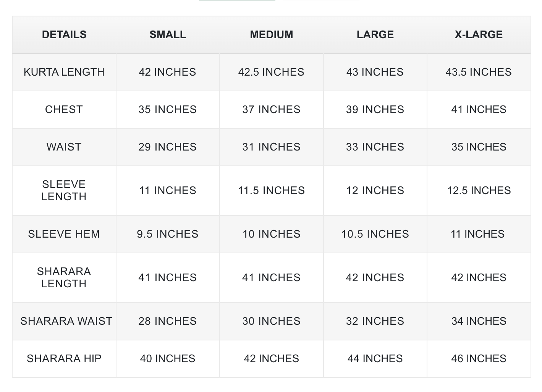Click the 42.5 INCHES kurta length cell

click(x=271, y=72)
